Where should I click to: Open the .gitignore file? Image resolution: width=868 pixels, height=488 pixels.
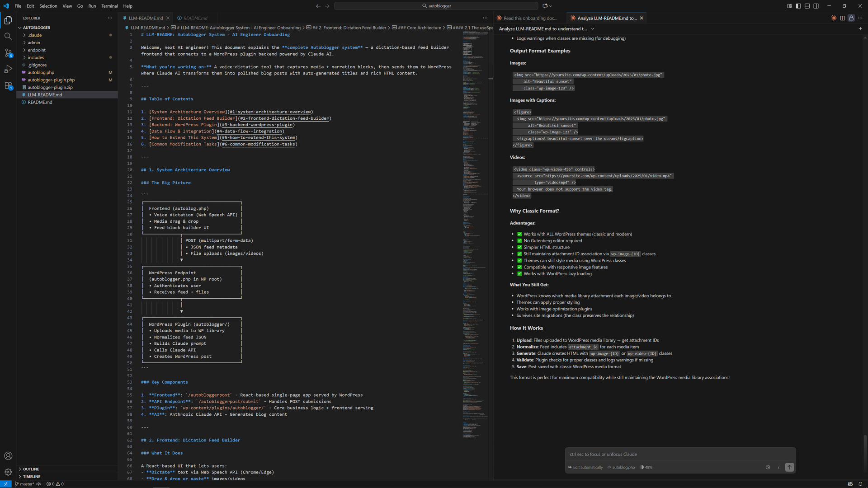click(67, 65)
